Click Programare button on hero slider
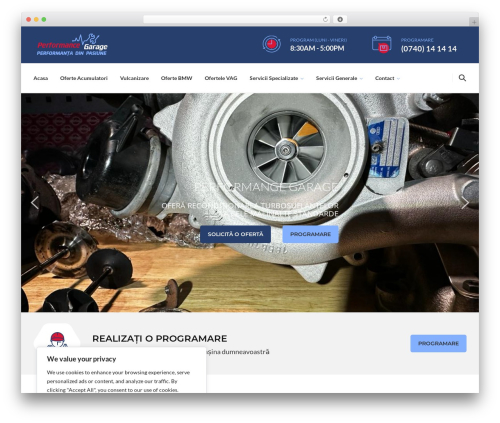The height and width of the screenshot is (423, 500). tap(310, 234)
